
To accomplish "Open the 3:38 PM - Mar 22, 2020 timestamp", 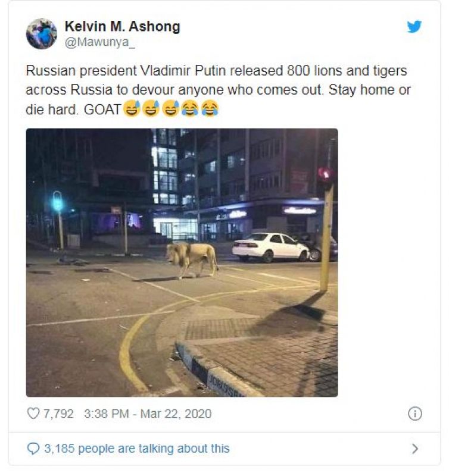I will (x=148, y=414).
